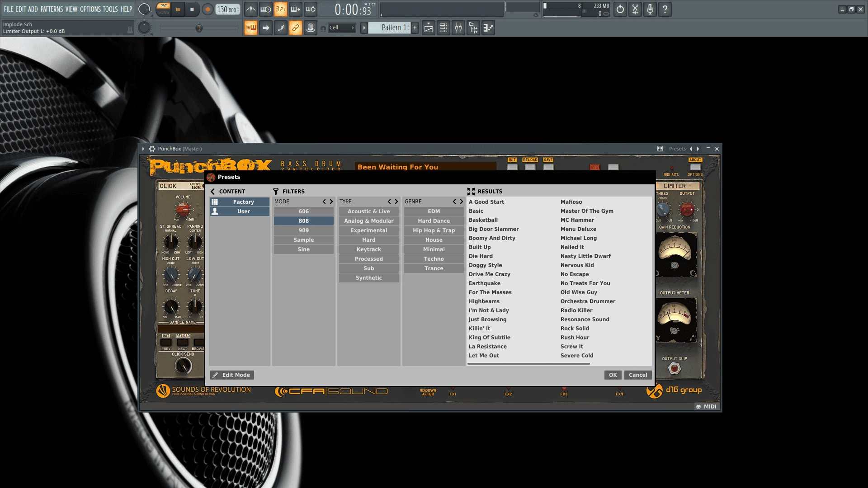Viewport: 868px width, 488px height.
Task: Open the Playlist view icon
Action: (x=429, y=28)
